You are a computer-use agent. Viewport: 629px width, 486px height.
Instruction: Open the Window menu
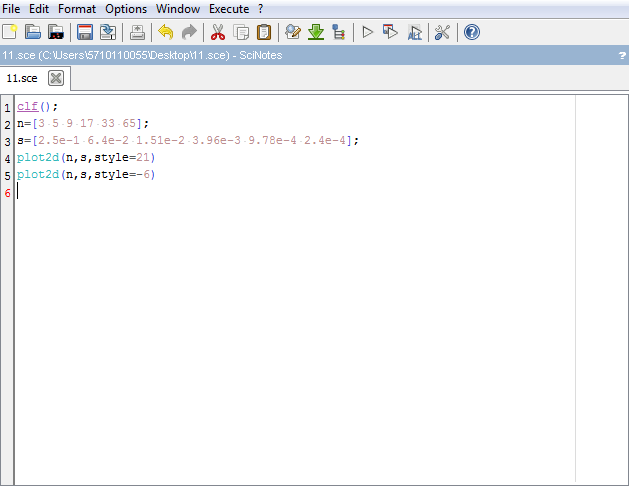(x=178, y=9)
